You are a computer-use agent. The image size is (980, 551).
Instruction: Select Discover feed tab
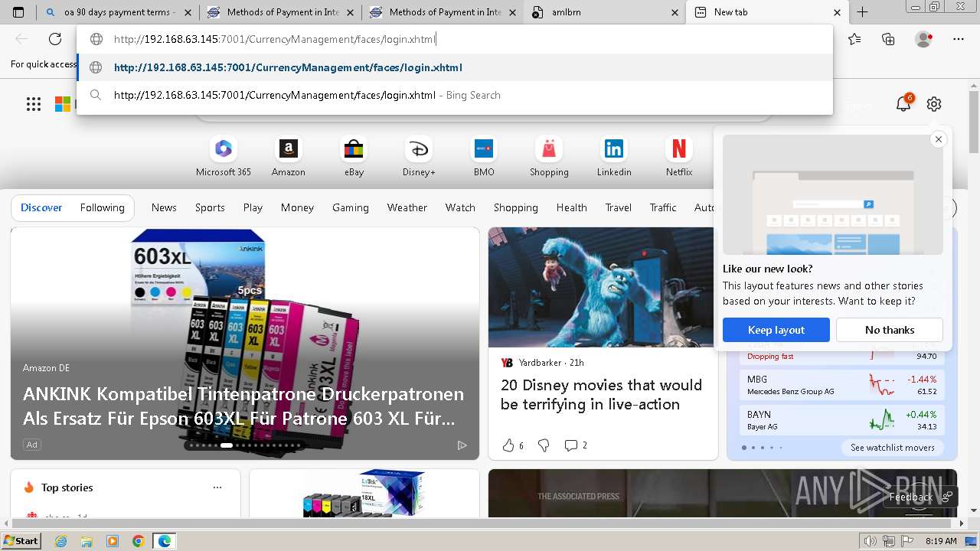[41, 207]
